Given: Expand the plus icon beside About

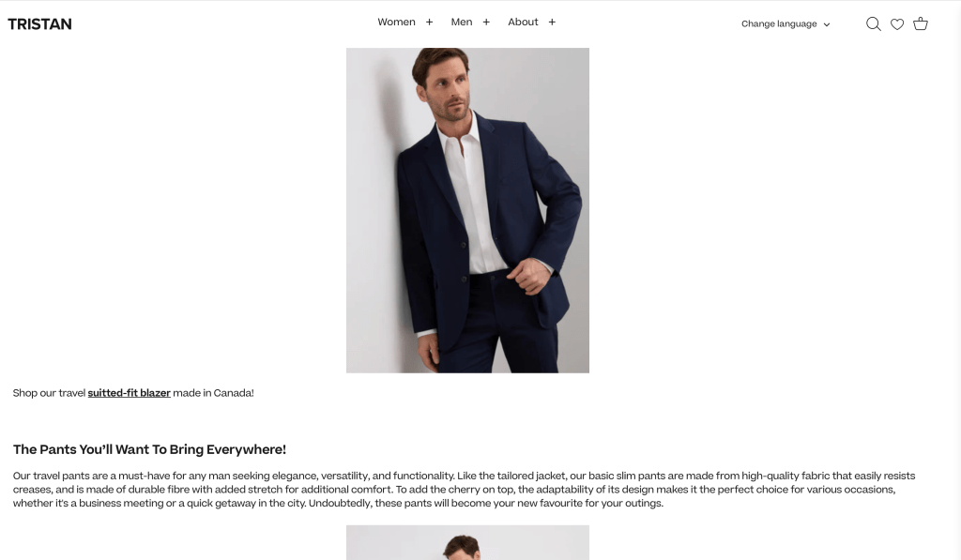Looking at the screenshot, I should coord(552,23).
